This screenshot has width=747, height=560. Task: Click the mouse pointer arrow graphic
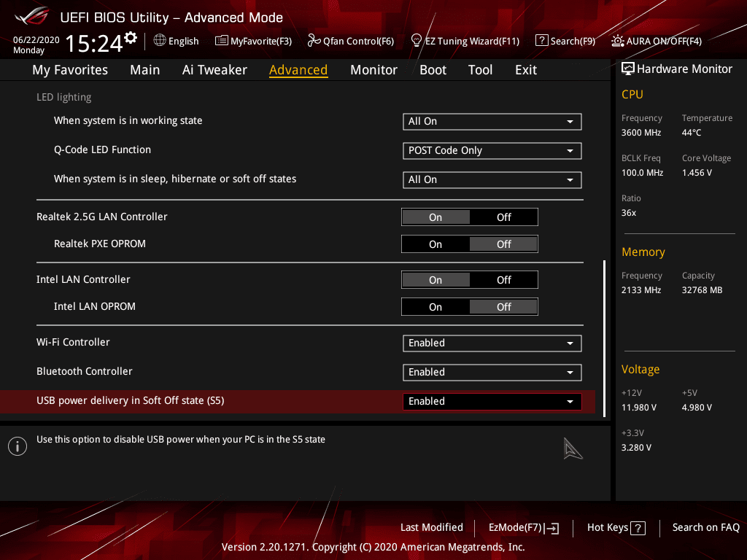pyautogui.click(x=572, y=448)
